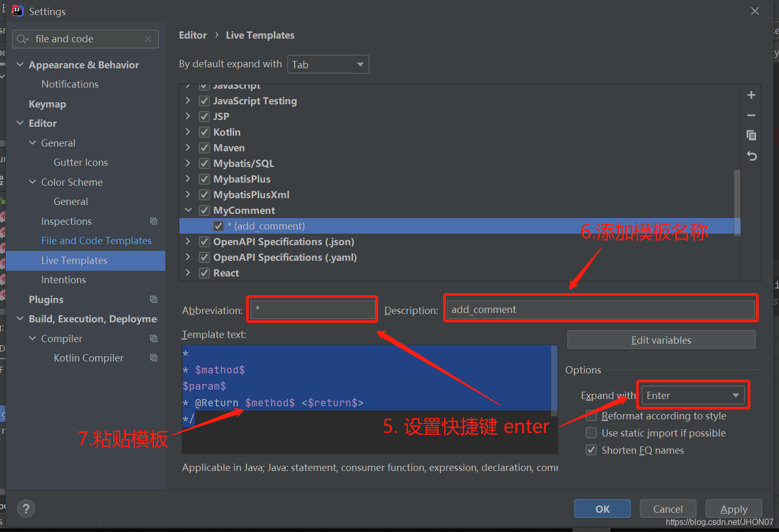
Task: Expand the OpenAPI Specifications (.json) group
Action: (188, 241)
